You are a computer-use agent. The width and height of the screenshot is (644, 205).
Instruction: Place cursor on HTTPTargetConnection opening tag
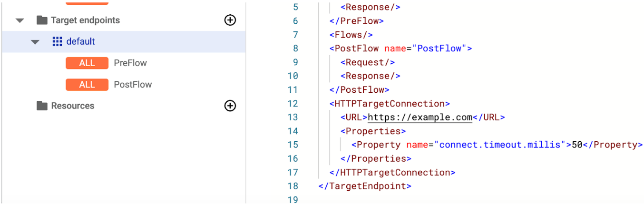pos(389,104)
